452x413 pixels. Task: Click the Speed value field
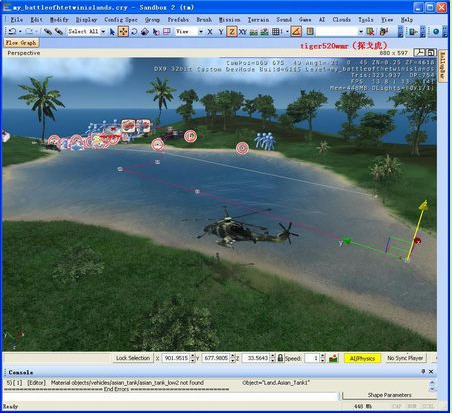point(312,358)
